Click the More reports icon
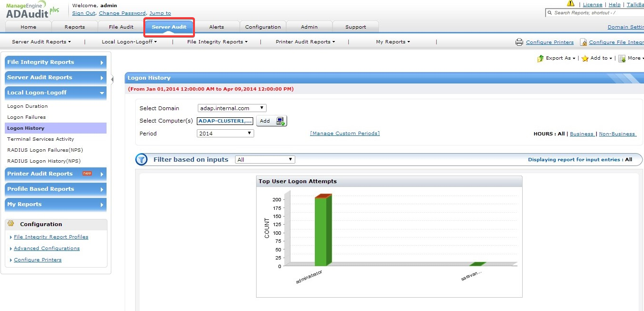Screen dimensions: 644x311 [x=622, y=58]
